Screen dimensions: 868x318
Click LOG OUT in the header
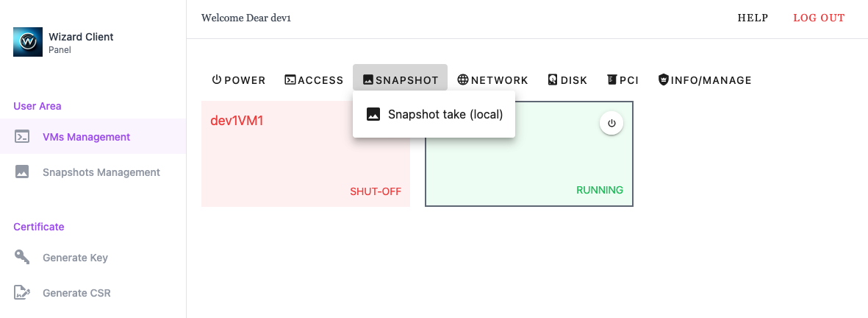tap(819, 18)
